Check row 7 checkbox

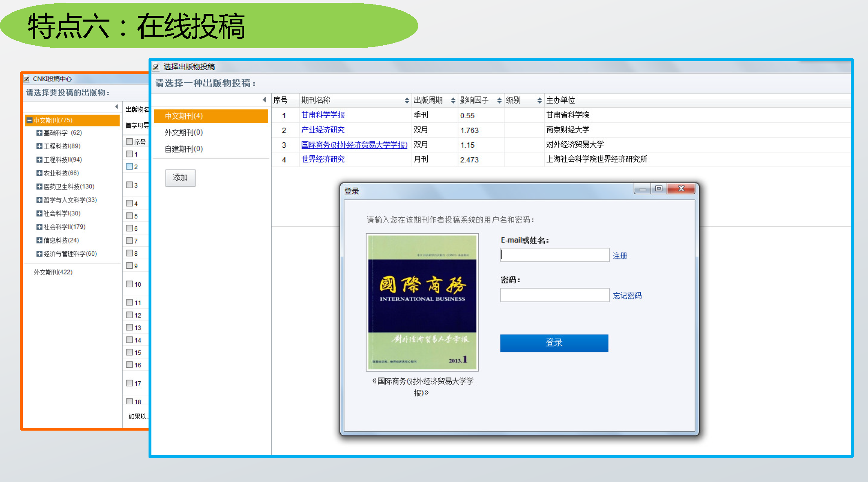pyautogui.click(x=129, y=241)
